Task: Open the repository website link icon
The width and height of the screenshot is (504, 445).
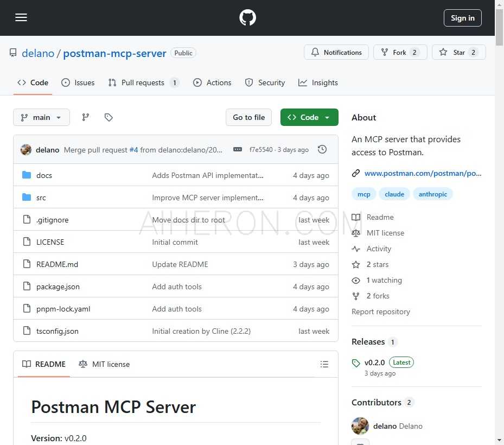Action: click(x=356, y=173)
